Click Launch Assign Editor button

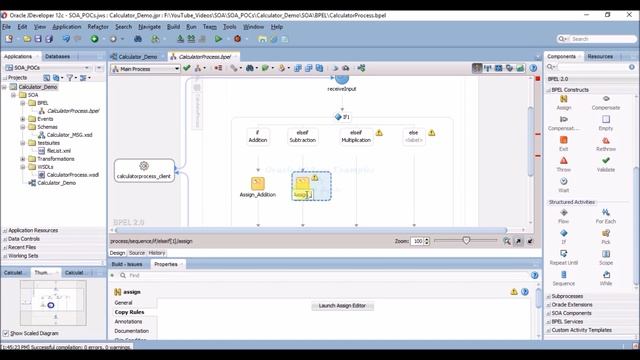pos(342,306)
